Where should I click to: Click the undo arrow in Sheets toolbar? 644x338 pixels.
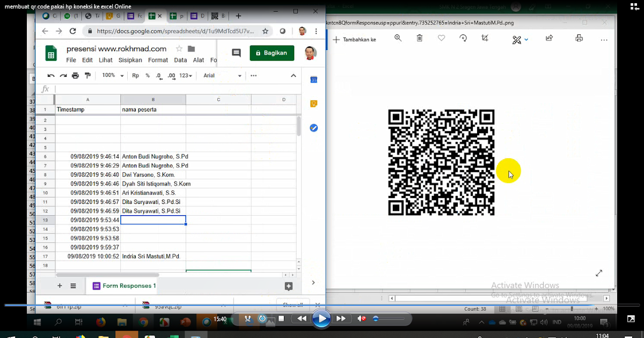(x=51, y=76)
